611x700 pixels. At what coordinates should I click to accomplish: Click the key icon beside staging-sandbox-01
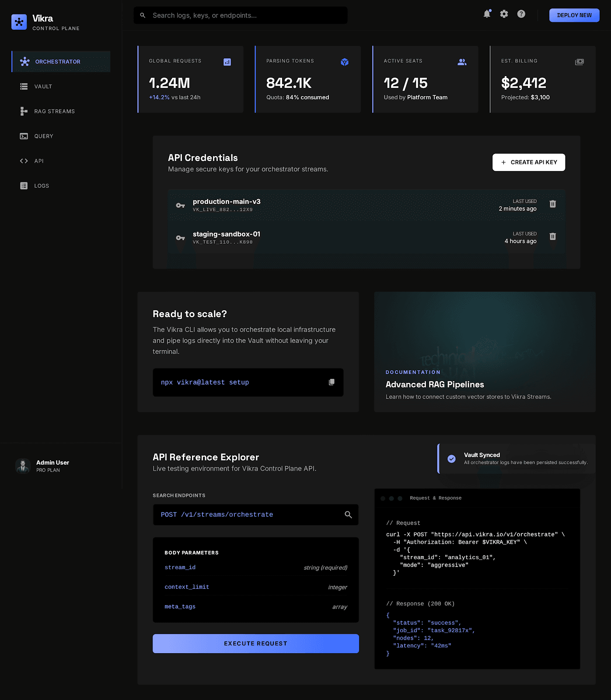point(180,238)
